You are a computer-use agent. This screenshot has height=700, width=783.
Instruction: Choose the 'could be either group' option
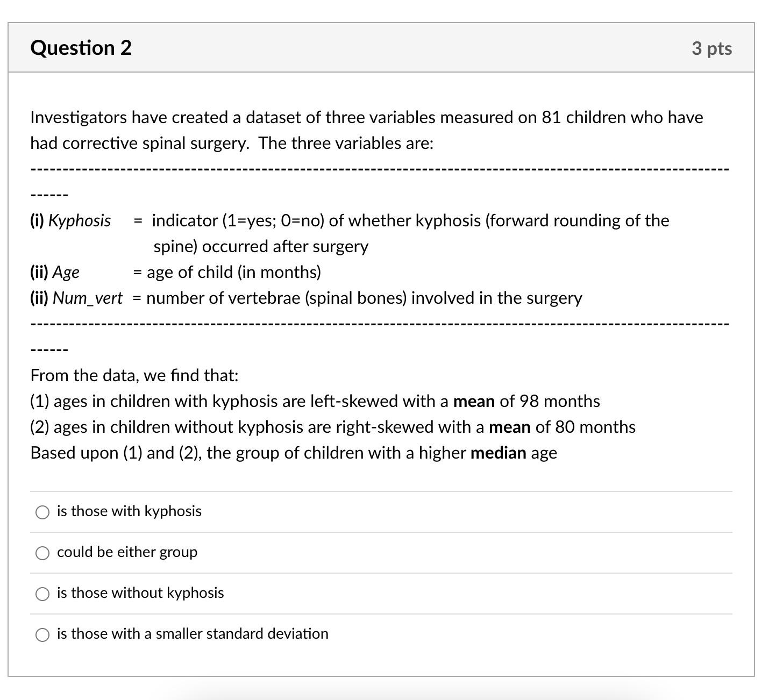(42, 553)
